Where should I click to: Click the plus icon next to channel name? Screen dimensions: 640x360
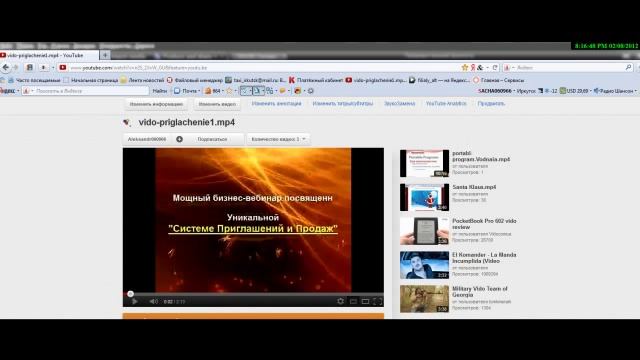pos(179,139)
